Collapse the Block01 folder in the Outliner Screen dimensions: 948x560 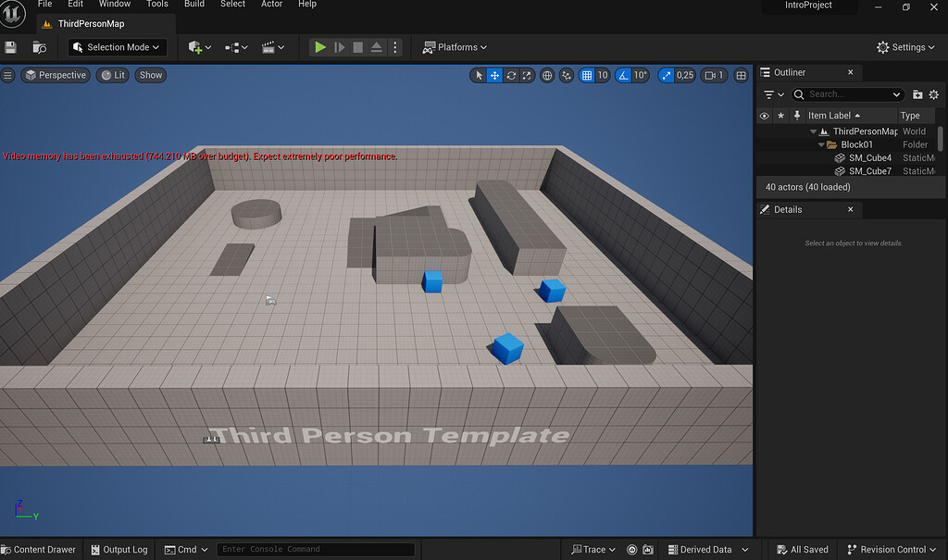point(818,144)
